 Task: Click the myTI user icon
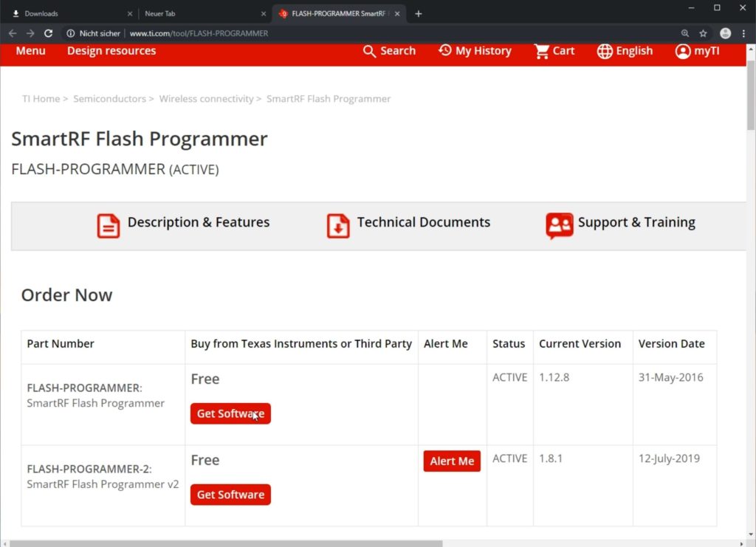click(x=683, y=51)
